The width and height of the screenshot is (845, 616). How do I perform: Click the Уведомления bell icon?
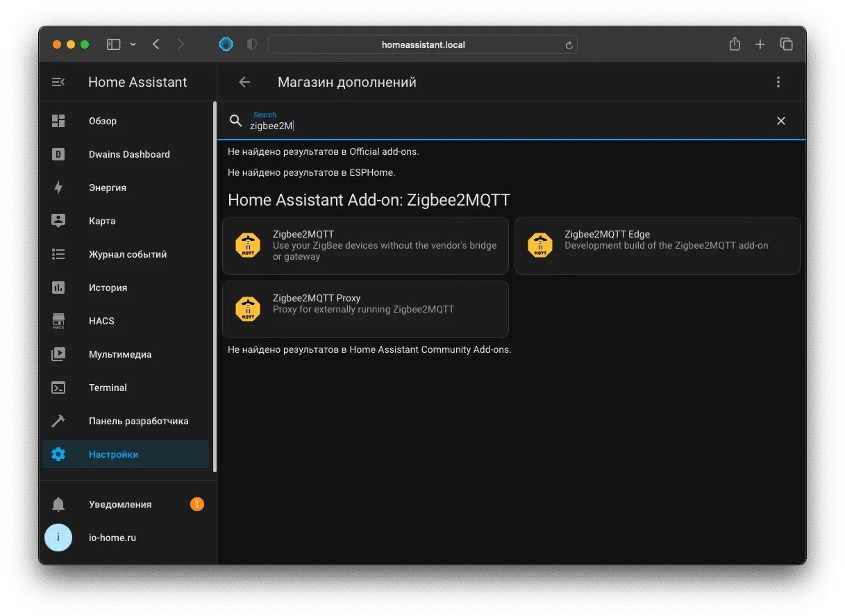point(58,504)
